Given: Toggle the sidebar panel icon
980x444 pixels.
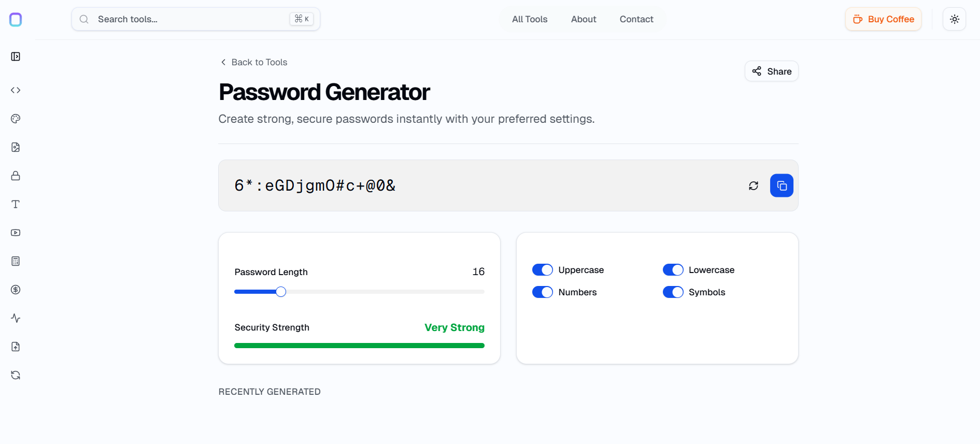Looking at the screenshot, I should (16, 56).
